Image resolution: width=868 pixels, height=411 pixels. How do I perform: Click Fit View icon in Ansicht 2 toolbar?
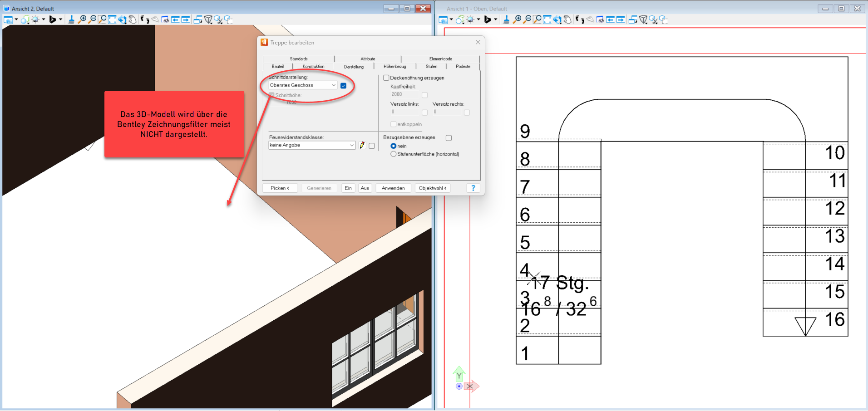[112, 20]
